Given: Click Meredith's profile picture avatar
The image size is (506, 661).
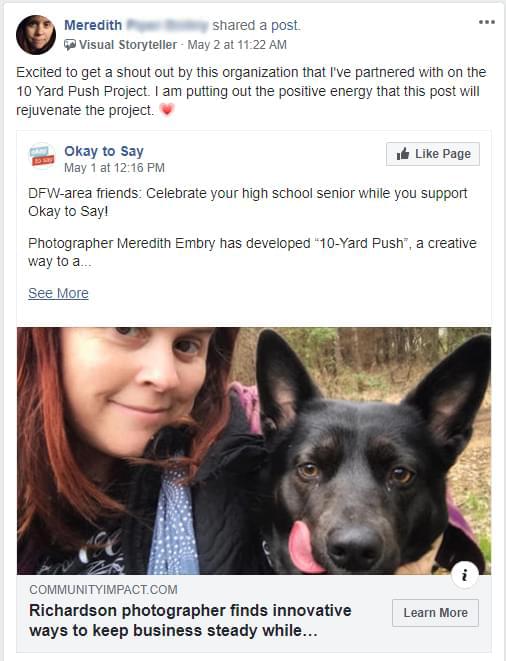Looking at the screenshot, I should click(36, 35).
